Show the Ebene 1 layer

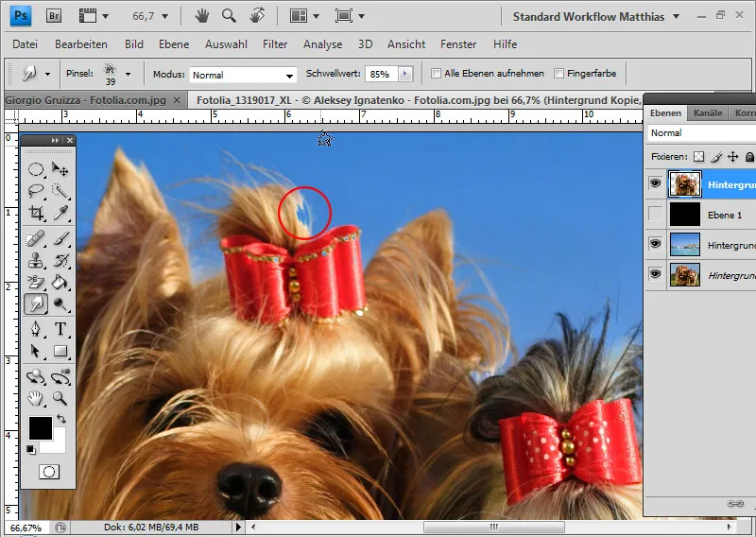coord(655,215)
